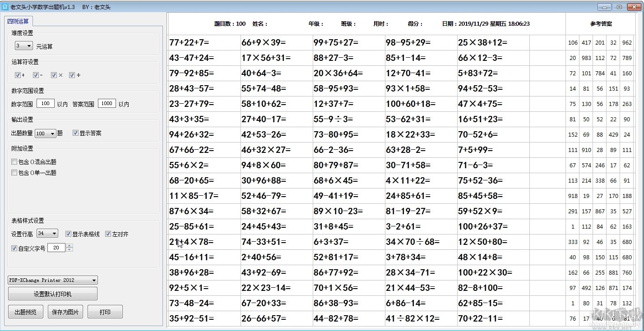The height and width of the screenshot is (331, 644).
Task: Select the problem cell 11×85−17=
Action: pos(204,196)
